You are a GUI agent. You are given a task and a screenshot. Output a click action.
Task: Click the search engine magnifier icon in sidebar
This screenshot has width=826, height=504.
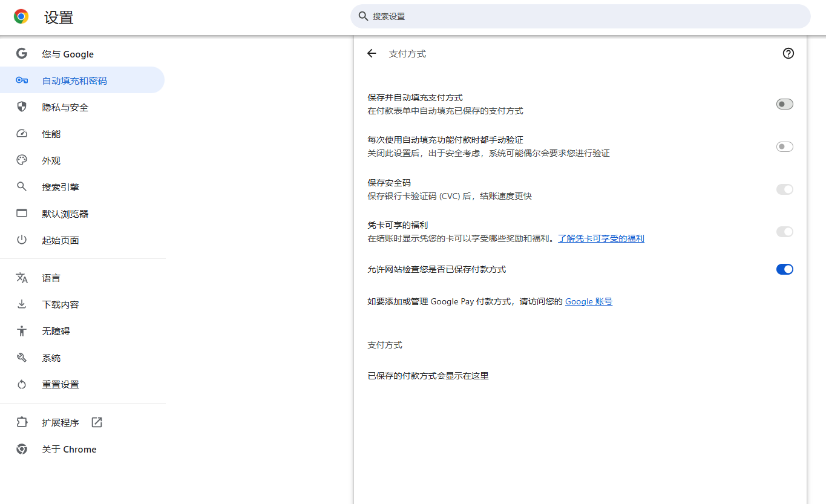pos(22,187)
